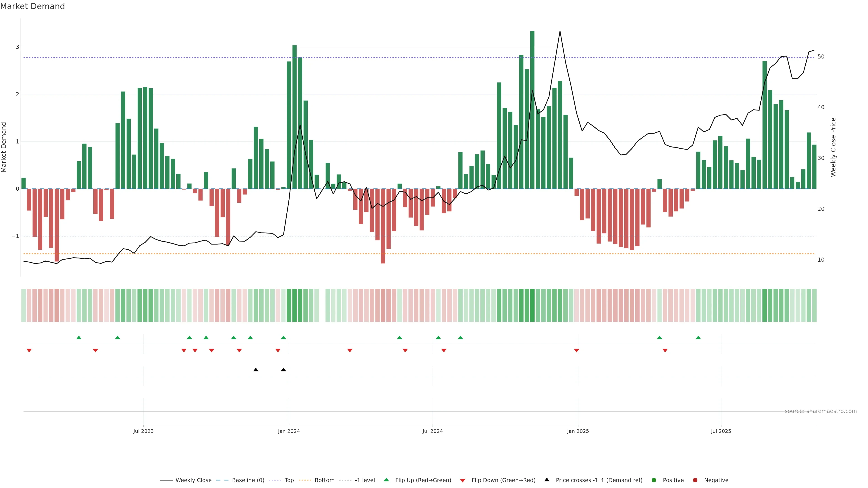The height and width of the screenshot is (488, 868).
Task: Click the leftmost black price-cross triangle marker
Action: click(256, 370)
